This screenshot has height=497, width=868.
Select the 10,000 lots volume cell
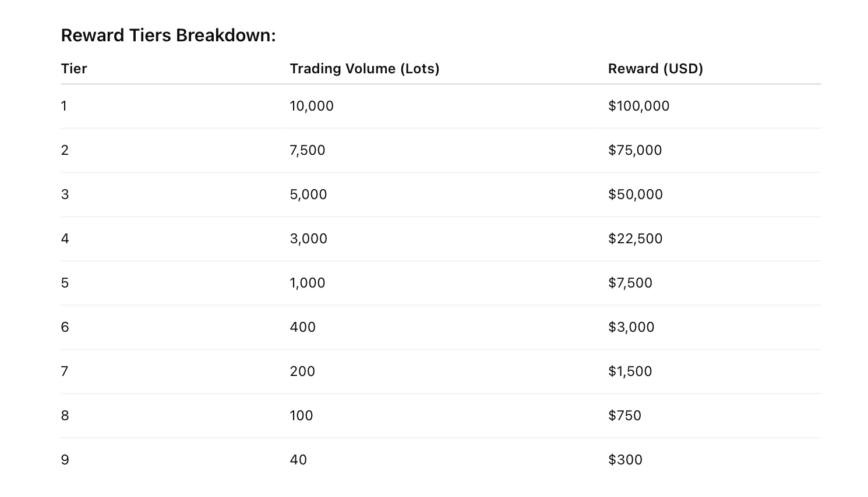coord(312,106)
